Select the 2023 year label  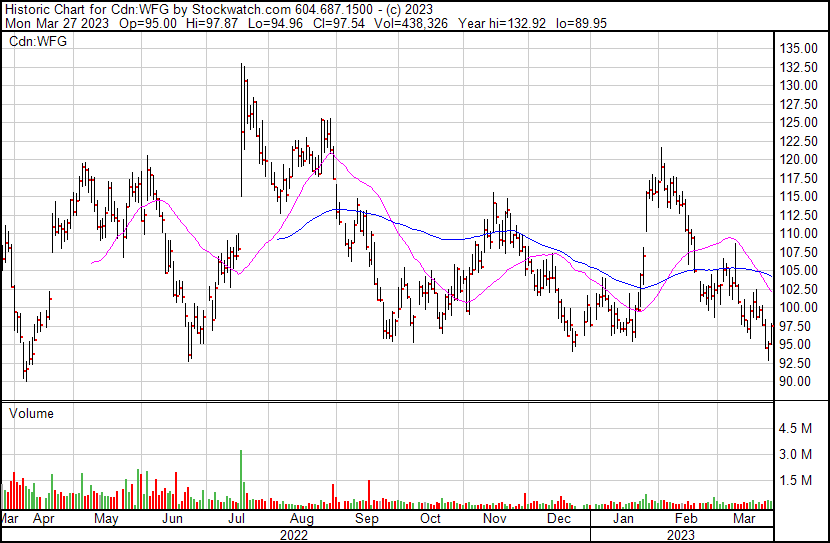point(681,535)
